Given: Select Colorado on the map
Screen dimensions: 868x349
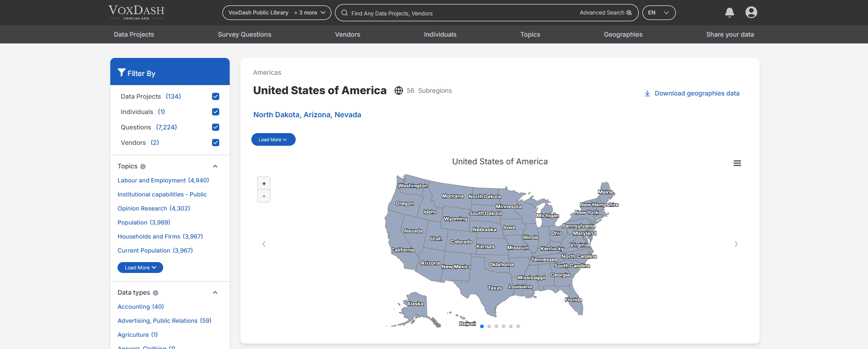Looking at the screenshot, I should pos(461,242).
